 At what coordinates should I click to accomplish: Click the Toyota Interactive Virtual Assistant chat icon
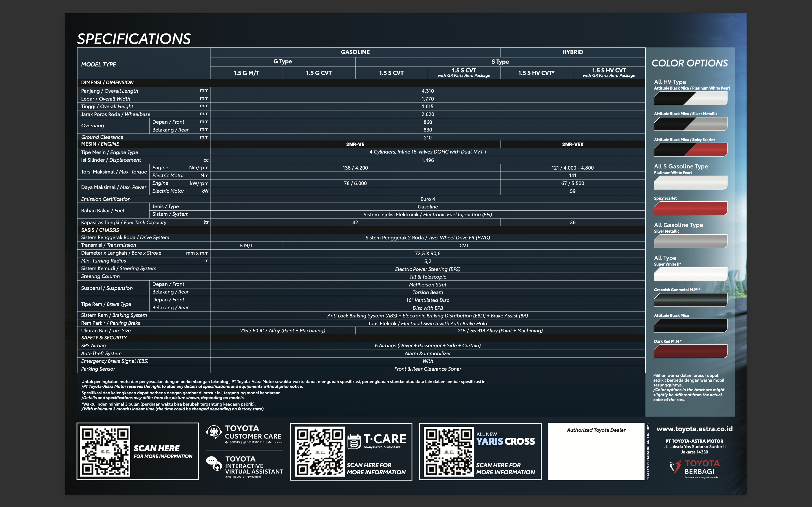pos(214,463)
